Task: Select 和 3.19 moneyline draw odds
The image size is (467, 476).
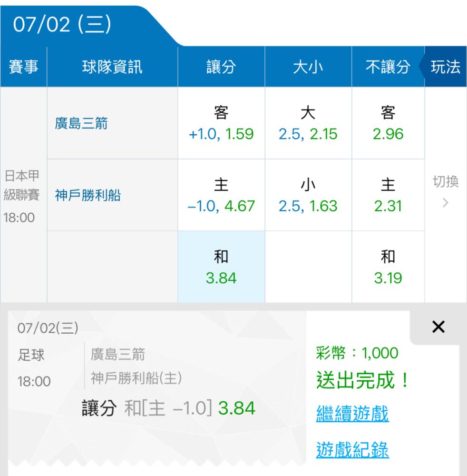Action: point(388,267)
